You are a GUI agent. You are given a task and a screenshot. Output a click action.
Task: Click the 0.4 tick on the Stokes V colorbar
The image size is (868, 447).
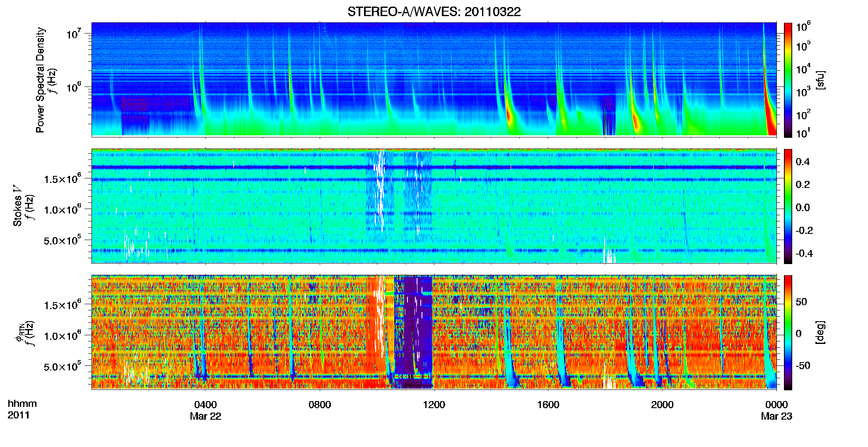pyautogui.click(x=803, y=162)
